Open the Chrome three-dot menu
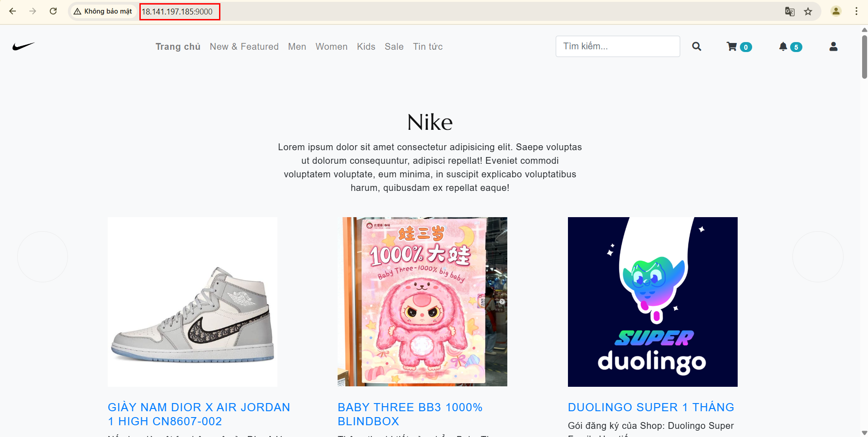Viewport: 868px width, 437px height. pos(856,11)
